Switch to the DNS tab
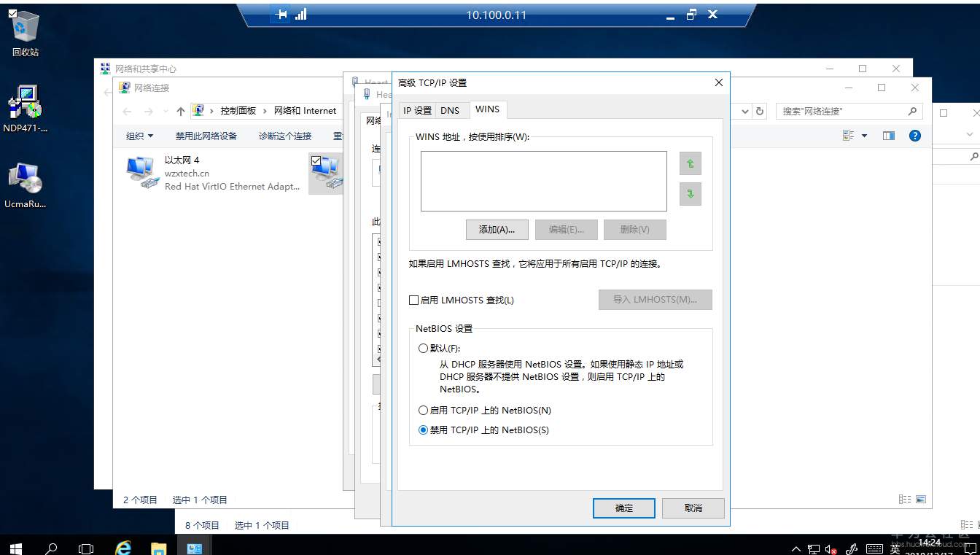The height and width of the screenshot is (555, 980). (451, 109)
